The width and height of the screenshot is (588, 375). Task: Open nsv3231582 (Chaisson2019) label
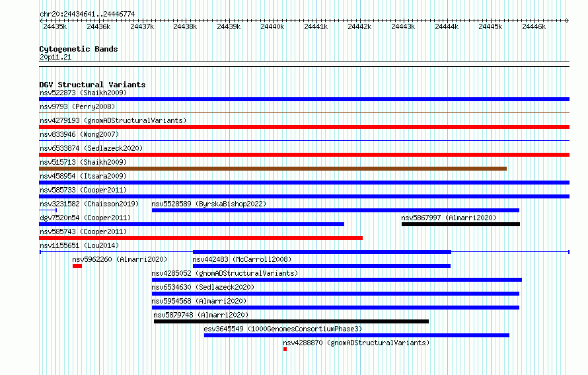tap(89, 204)
